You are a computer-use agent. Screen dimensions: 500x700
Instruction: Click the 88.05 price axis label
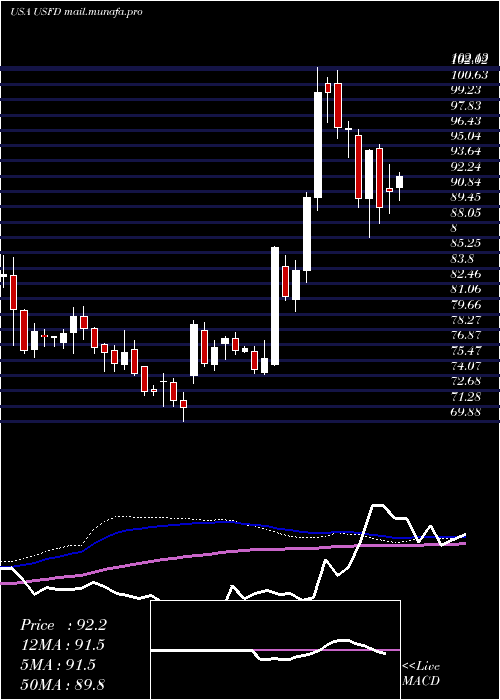click(466, 212)
